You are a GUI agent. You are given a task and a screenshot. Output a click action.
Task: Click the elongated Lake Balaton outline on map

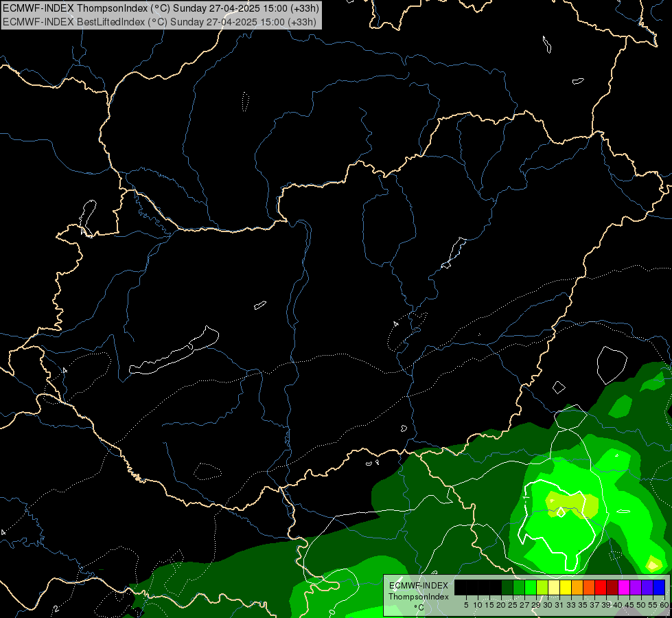(x=174, y=351)
